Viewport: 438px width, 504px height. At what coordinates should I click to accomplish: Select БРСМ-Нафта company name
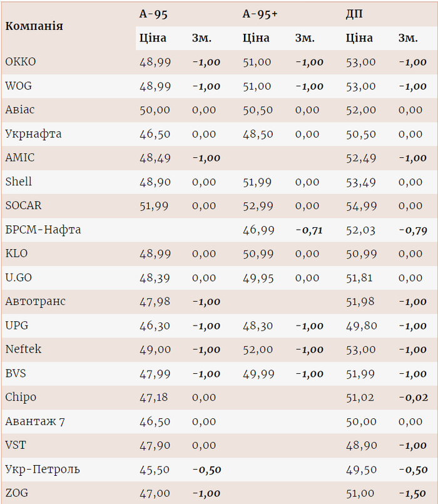point(43,230)
